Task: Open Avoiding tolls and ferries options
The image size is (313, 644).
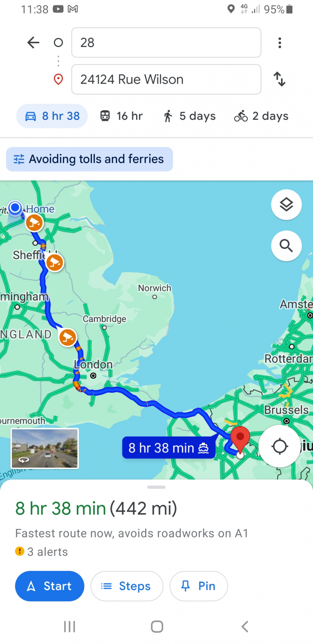Action: [x=89, y=159]
